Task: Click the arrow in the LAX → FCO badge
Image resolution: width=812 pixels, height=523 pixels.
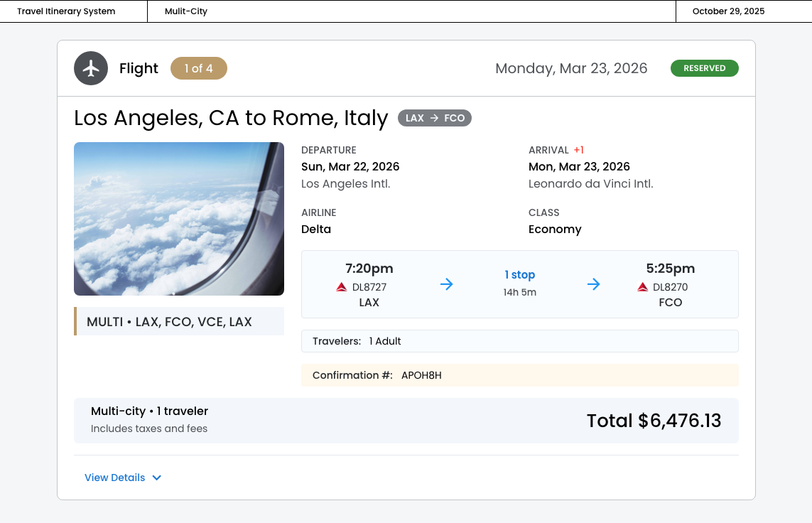Action: (x=434, y=118)
